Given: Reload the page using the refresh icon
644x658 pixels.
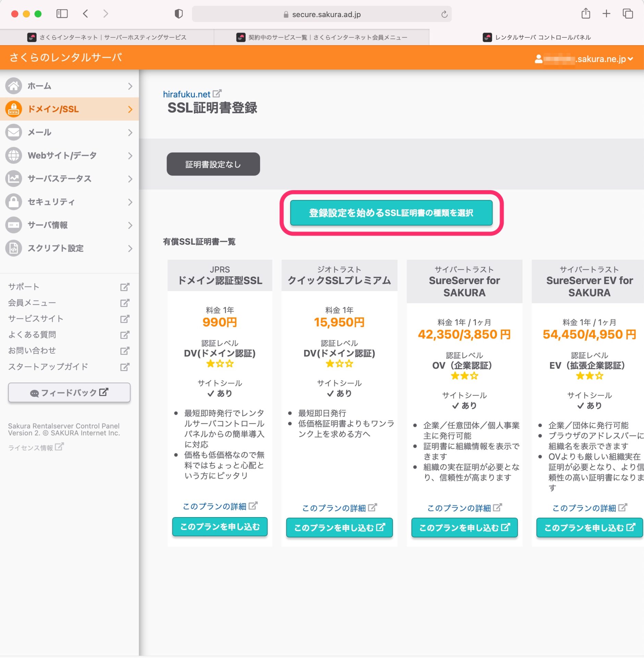Looking at the screenshot, I should [444, 14].
